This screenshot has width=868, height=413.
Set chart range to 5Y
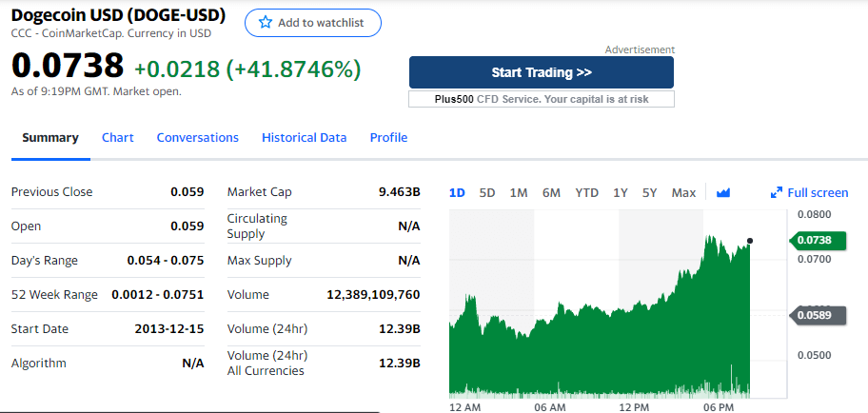[649, 192]
